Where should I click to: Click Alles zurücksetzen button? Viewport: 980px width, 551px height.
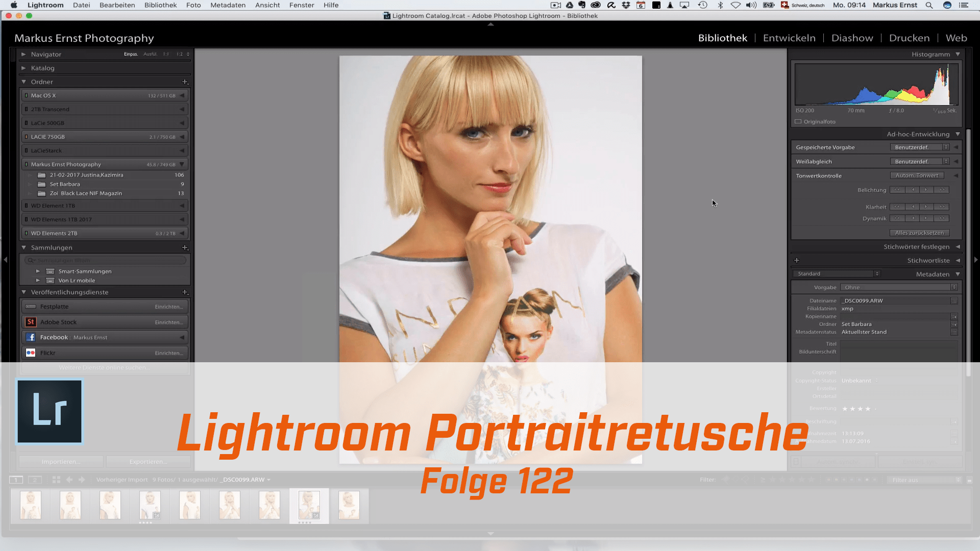click(x=919, y=233)
